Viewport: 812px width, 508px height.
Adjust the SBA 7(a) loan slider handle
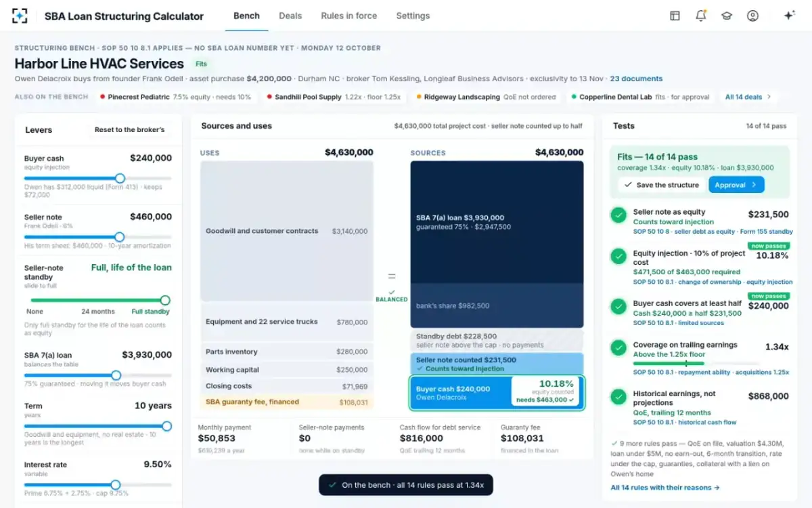point(116,375)
